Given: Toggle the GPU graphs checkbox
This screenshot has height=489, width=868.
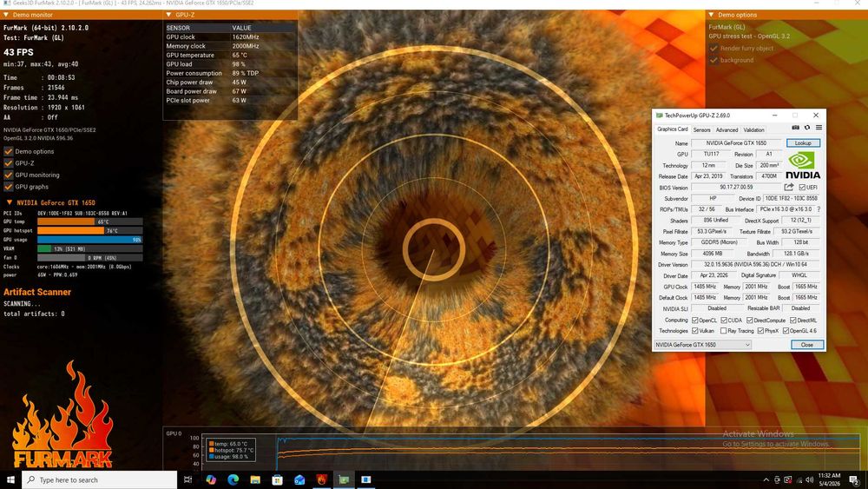Looking at the screenshot, I should point(9,187).
